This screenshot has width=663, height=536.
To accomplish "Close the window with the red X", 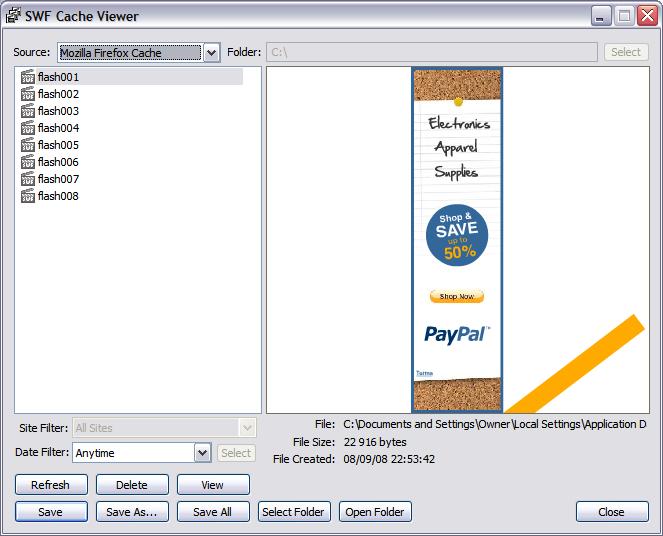I will pos(647,16).
